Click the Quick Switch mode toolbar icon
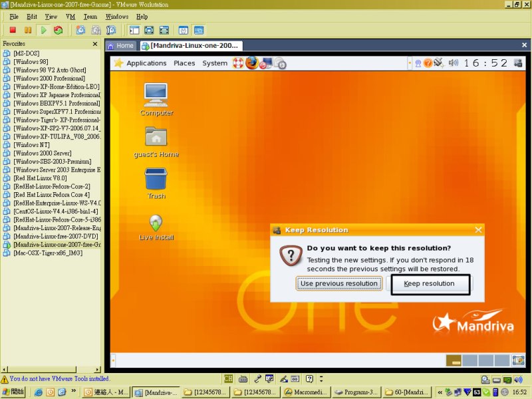 (164, 30)
